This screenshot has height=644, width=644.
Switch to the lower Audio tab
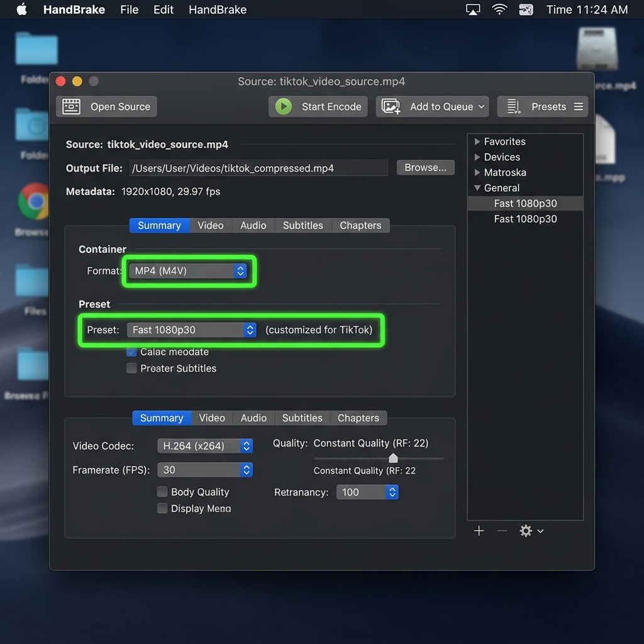[254, 418]
